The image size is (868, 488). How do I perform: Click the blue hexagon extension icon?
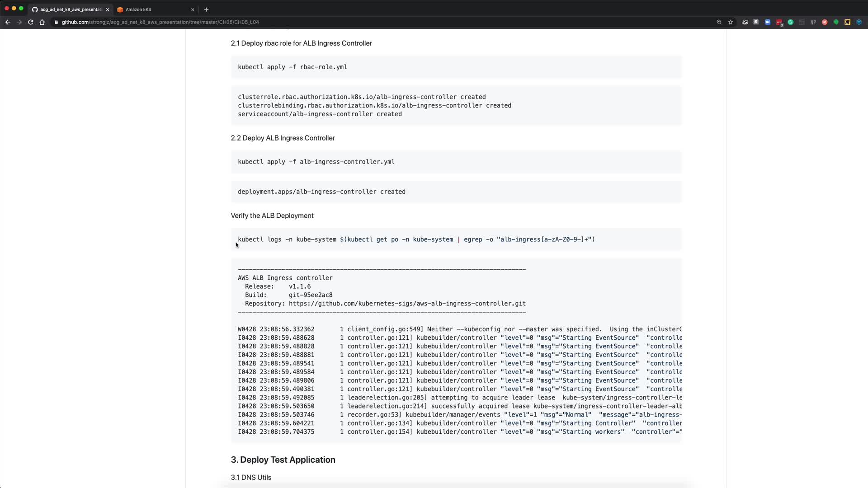859,22
